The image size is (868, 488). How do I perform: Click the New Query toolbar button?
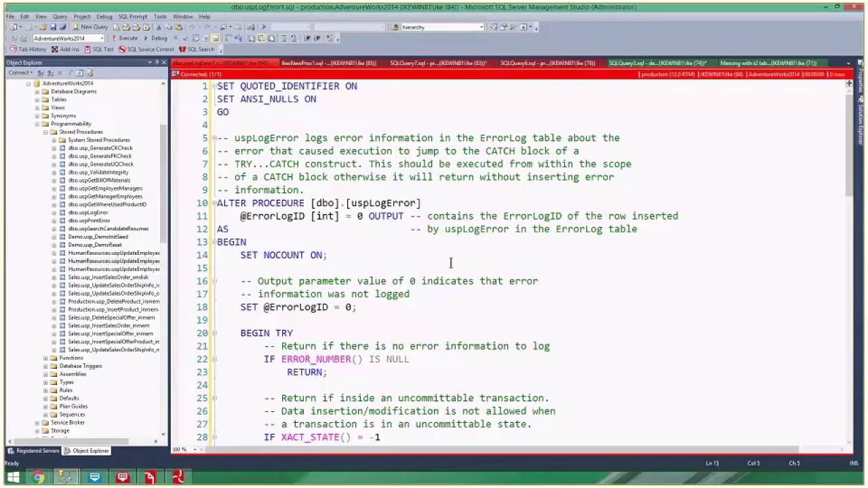coord(91,27)
